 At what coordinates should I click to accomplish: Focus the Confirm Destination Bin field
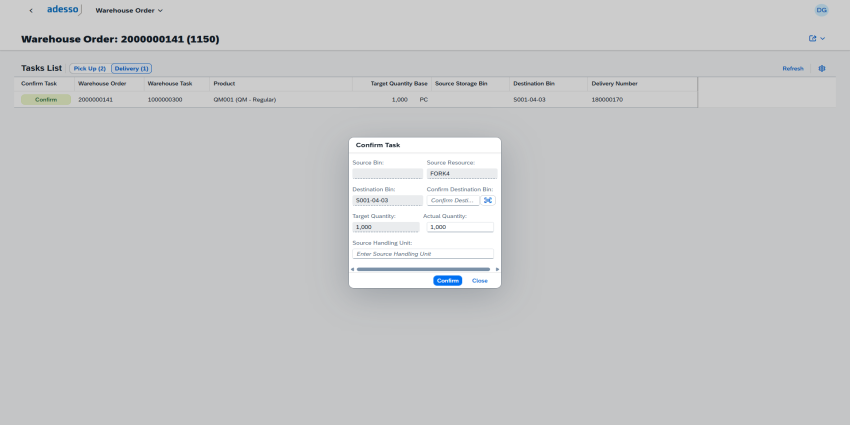(x=453, y=200)
